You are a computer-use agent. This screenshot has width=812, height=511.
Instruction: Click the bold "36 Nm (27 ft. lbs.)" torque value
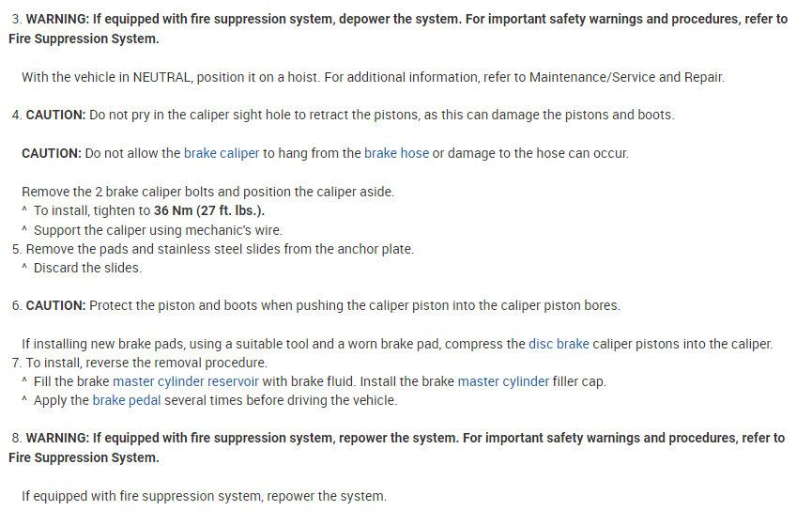click(x=208, y=210)
